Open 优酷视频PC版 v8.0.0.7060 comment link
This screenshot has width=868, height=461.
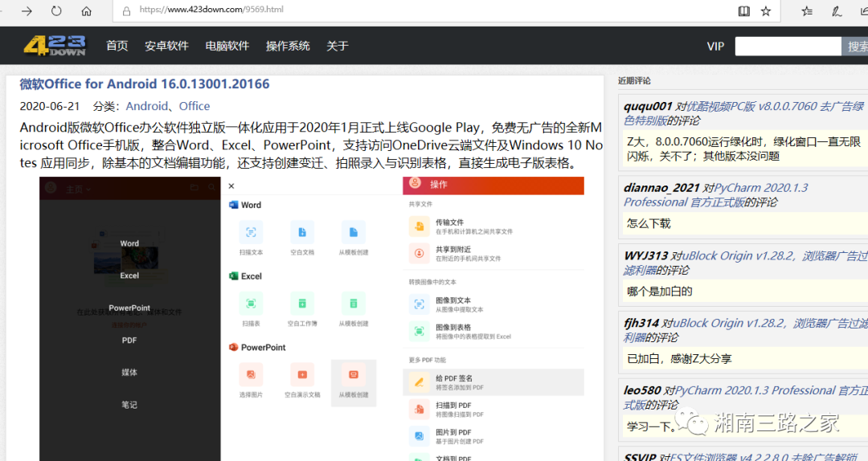743,113
